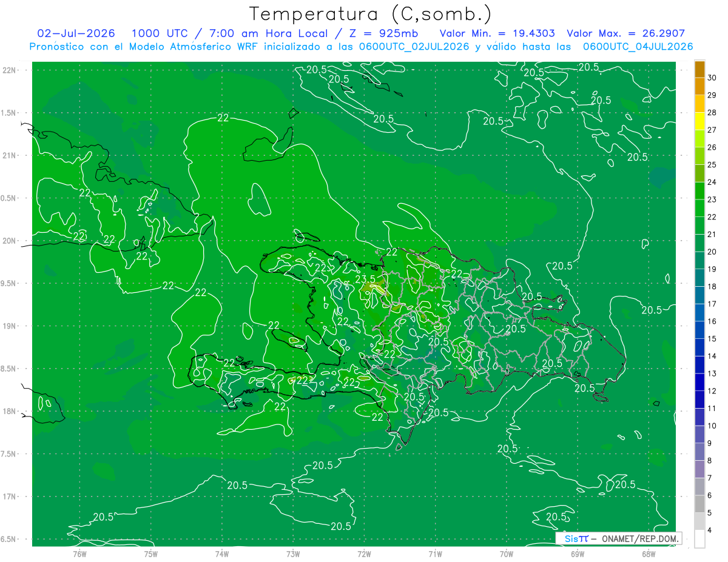Image resolution: width=728 pixels, height=562 pixels.
Task: Click the legend value "30"
Action: point(712,78)
